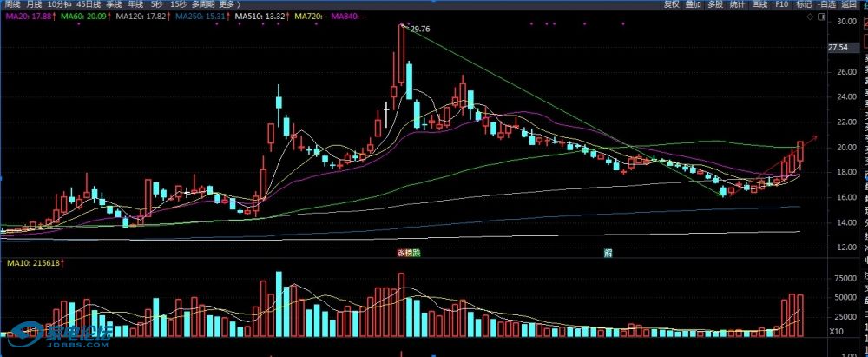Open the 统计 statistics tool
This screenshot has width=868, height=357.
(737, 4)
